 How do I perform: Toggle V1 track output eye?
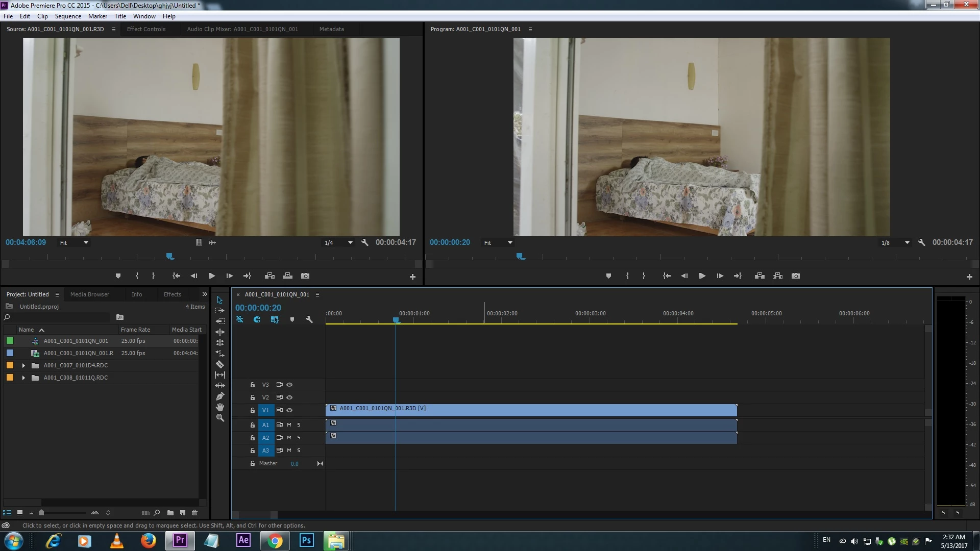(289, 410)
